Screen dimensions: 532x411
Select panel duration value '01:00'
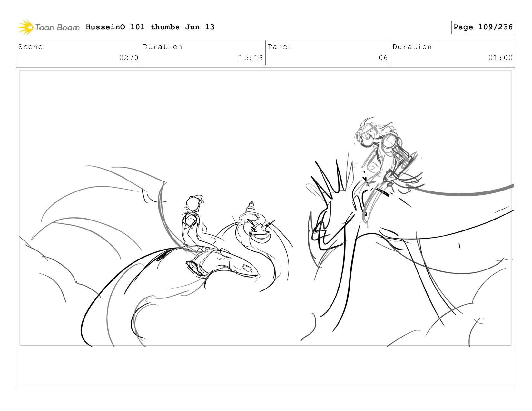pyautogui.click(x=500, y=58)
